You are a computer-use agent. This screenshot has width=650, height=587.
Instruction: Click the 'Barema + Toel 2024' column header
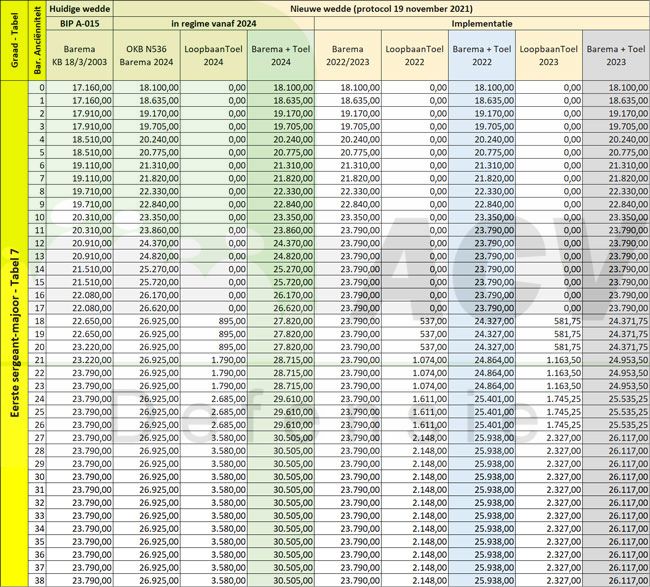tap(281, 55)
